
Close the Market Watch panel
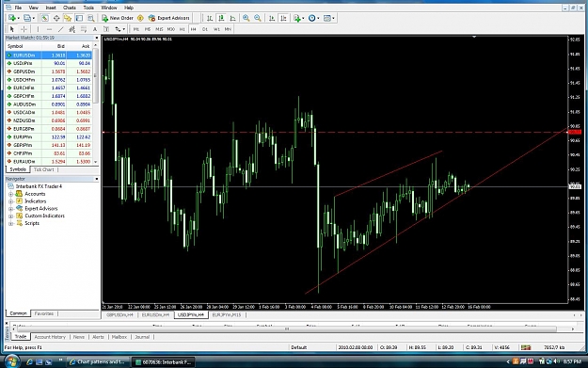[x=96, y=38]
